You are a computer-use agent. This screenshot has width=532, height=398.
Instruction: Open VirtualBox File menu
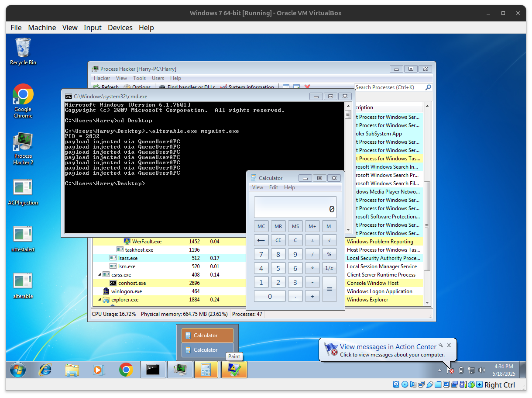pyautogui.click(x=16, y=28)
